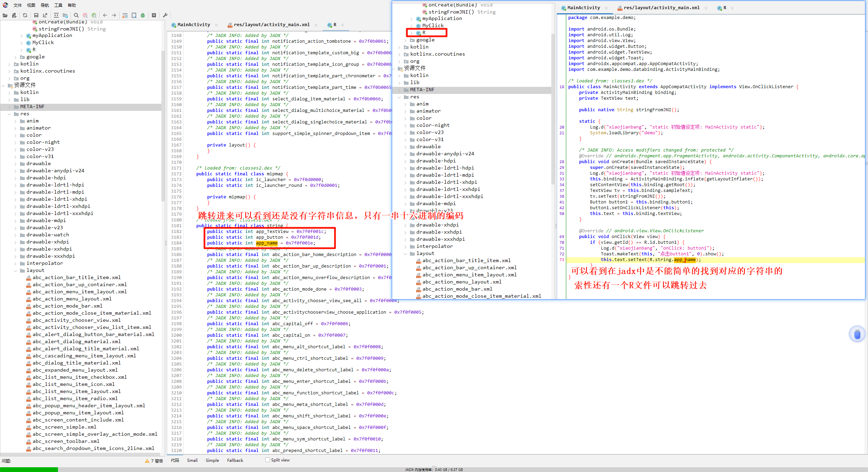Open the log viewer toolbar icon
Image resolution: width=868 pixels, height=472 pixels.
point(154,15)
